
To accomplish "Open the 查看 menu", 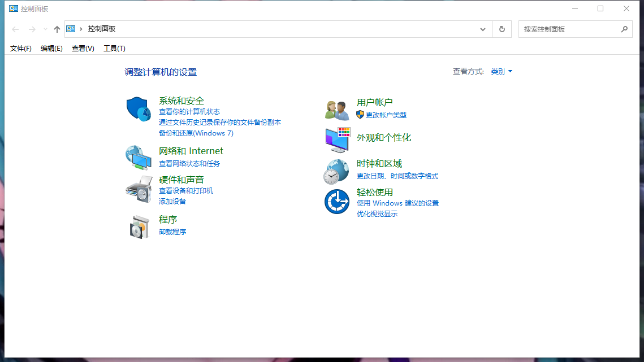I will (82, 49).
